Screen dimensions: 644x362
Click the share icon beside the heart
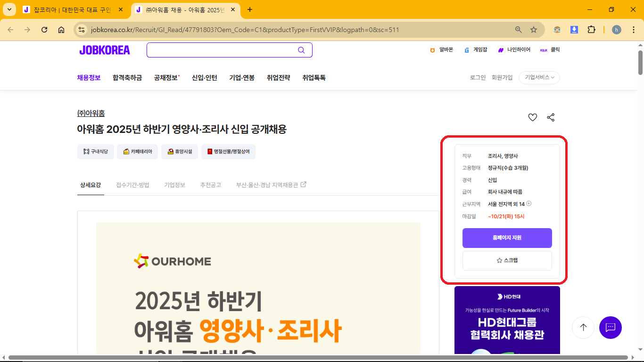pos(551,117)
